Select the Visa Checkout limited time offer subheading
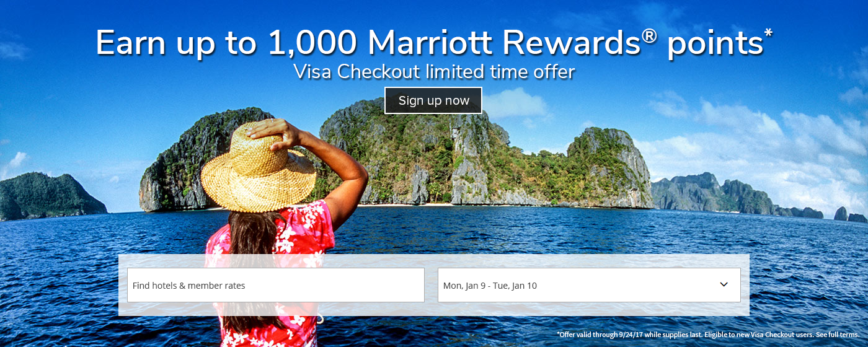 (434, 72)
